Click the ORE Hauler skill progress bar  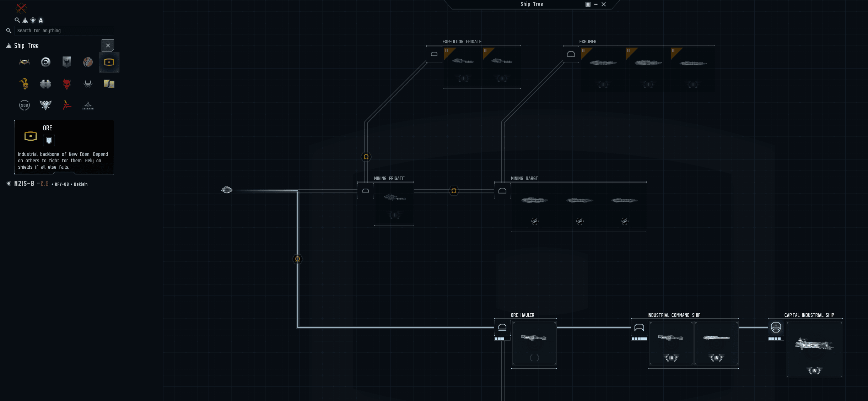(x=502, y=338)
